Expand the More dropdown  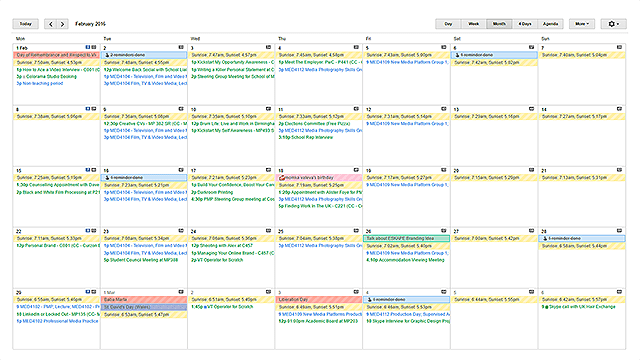582,24
